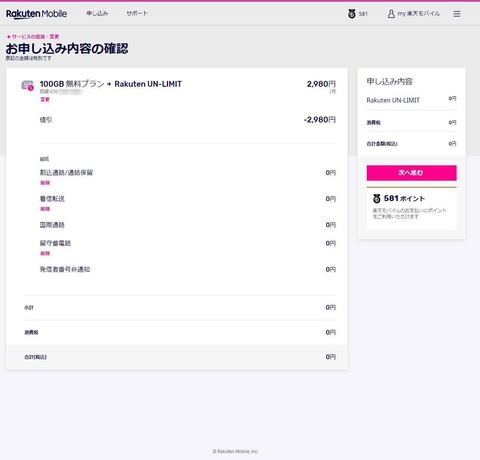This screenshot has width=480, height=460.
Task: Click the medal icon beside 581 ポイント
Action: click(377, 199)
